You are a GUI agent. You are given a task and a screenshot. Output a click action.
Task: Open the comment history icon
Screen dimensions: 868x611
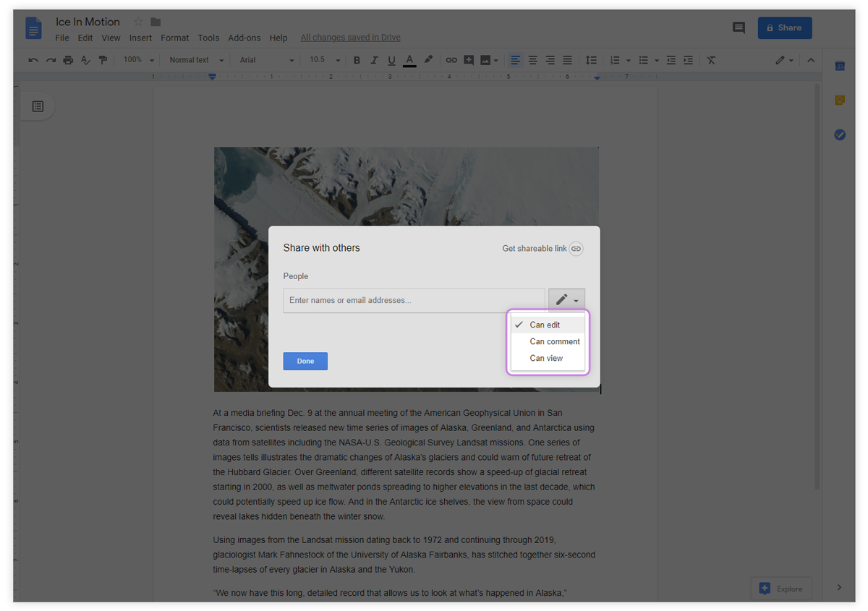739,27
